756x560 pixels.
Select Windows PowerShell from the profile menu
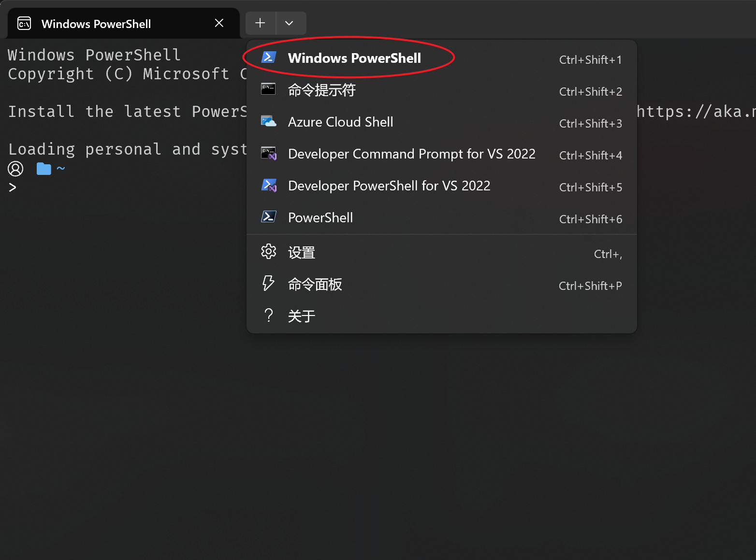(442, 58)
